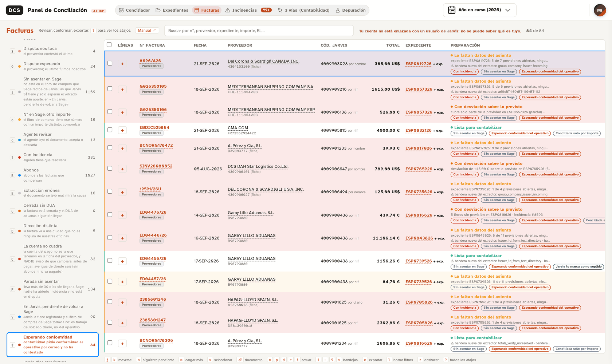Open expediente ESP0819726 link
612x364 pixels.
pyautogui.click(x=418, y=64)
